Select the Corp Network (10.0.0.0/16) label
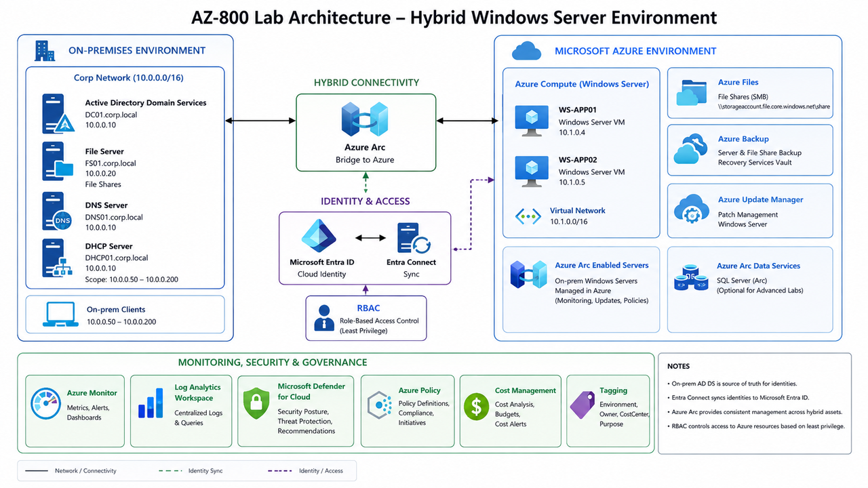 [129, 78]
